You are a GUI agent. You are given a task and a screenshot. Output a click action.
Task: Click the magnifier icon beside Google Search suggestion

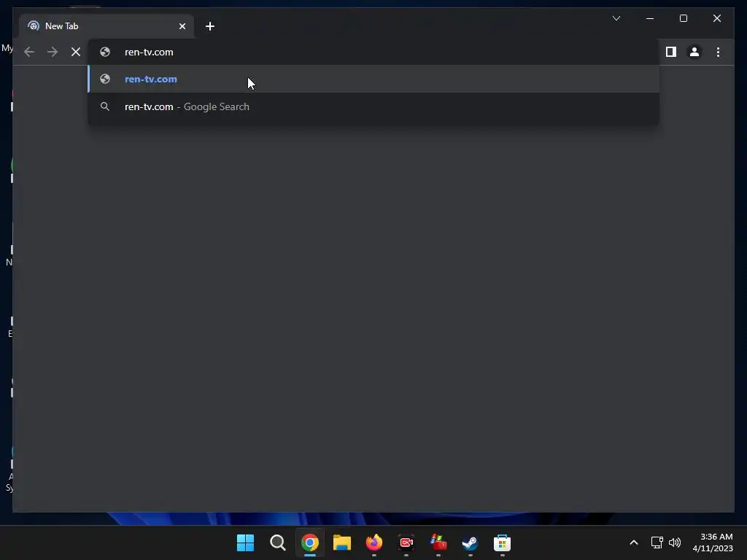(105, 106)
